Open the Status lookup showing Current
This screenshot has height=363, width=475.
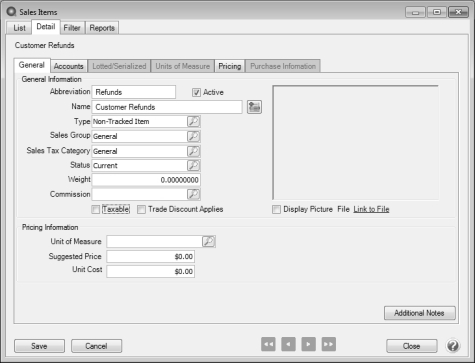click(x=193, y=165)
